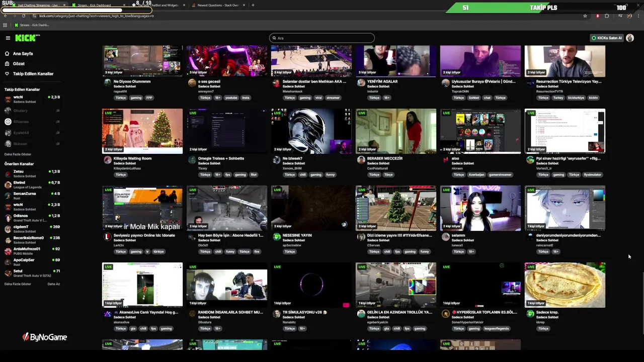Viewport: 644px width, 362px height.
Task: Click the Dizi izleme yayını stream title
Action: point(399,235)
